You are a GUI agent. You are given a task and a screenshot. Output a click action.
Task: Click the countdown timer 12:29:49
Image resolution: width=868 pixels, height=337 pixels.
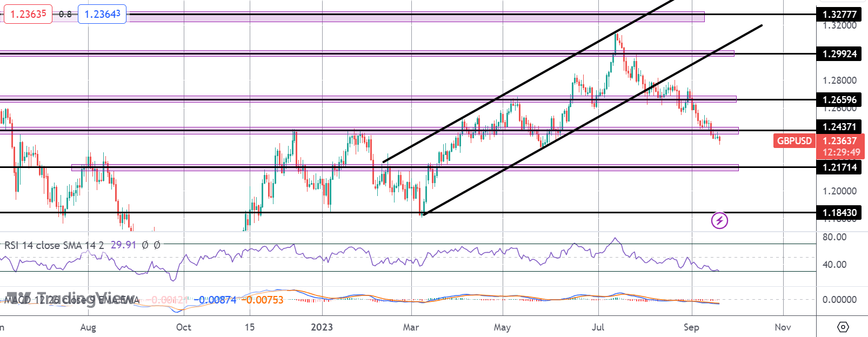coord(841,152)
